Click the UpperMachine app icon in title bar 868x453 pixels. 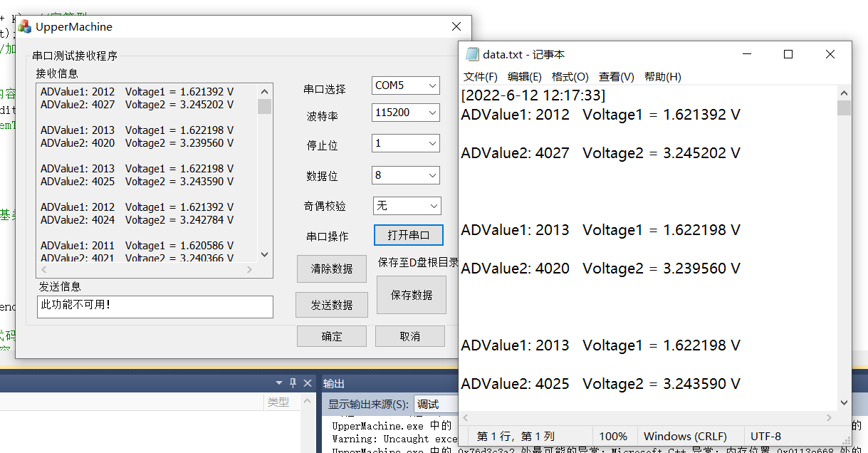point(25,27)
